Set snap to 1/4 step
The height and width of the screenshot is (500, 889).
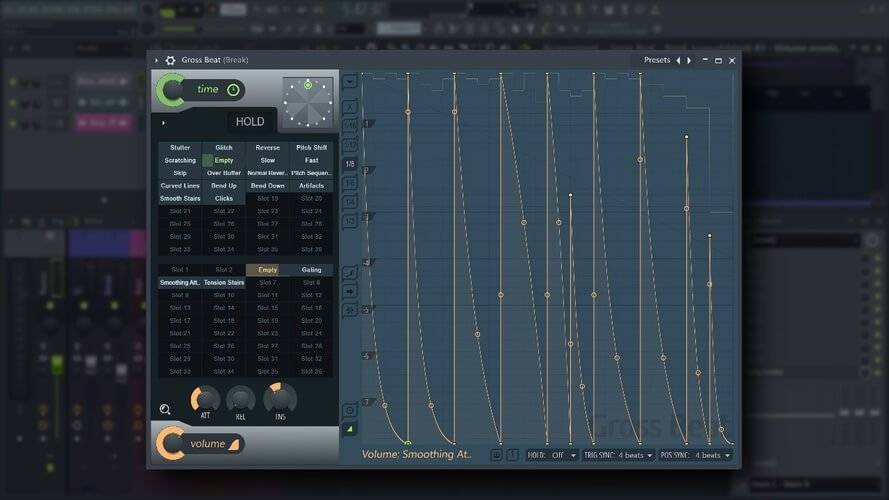(350, 202)
